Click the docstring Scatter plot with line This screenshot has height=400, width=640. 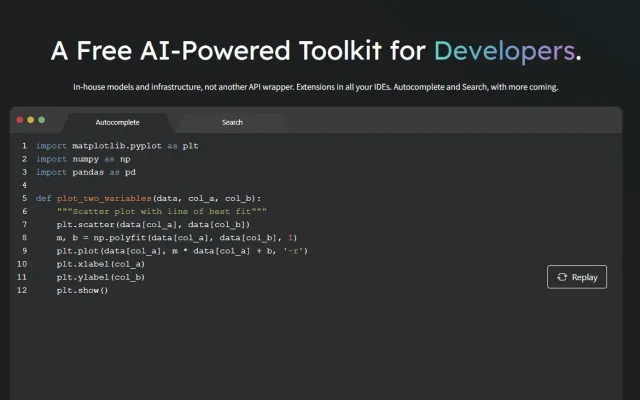click(162, 211)
